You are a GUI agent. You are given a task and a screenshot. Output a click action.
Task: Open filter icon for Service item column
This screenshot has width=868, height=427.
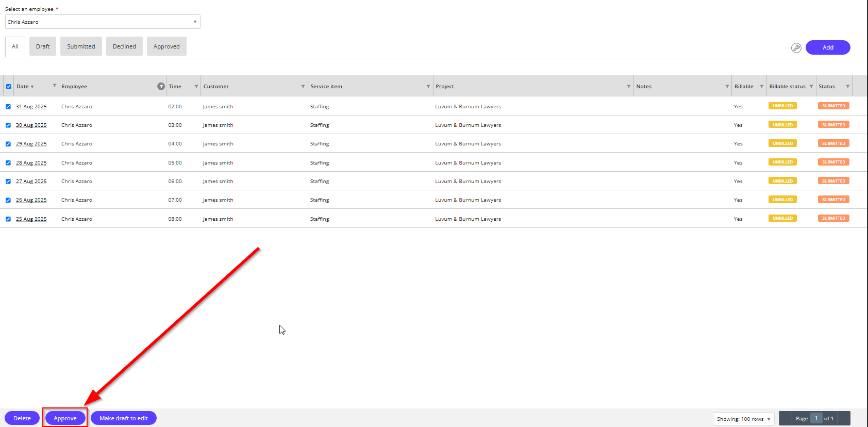coord(428,86)
